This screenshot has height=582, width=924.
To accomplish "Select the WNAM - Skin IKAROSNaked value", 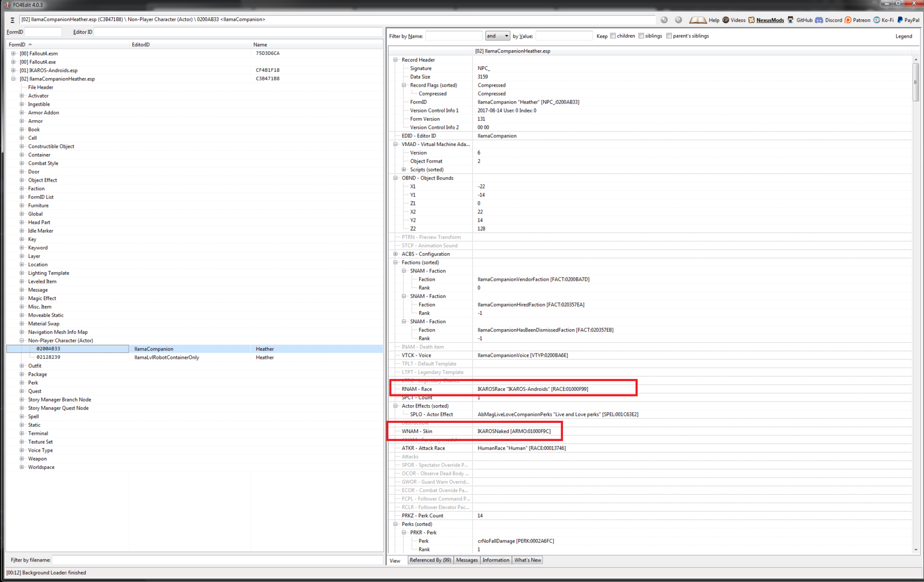I will pyautogui.click(x=514, y=431).
